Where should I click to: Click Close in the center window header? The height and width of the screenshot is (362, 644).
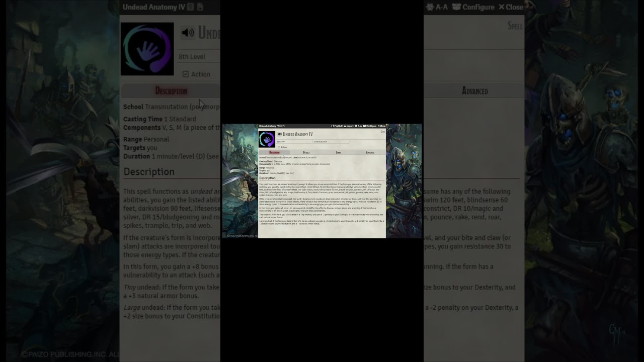[381, 126]
